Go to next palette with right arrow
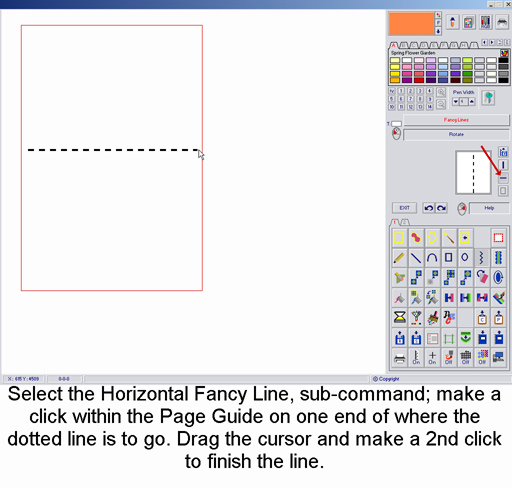The width and height of the screenshot is (512, 488). click(x=492, y=42)
